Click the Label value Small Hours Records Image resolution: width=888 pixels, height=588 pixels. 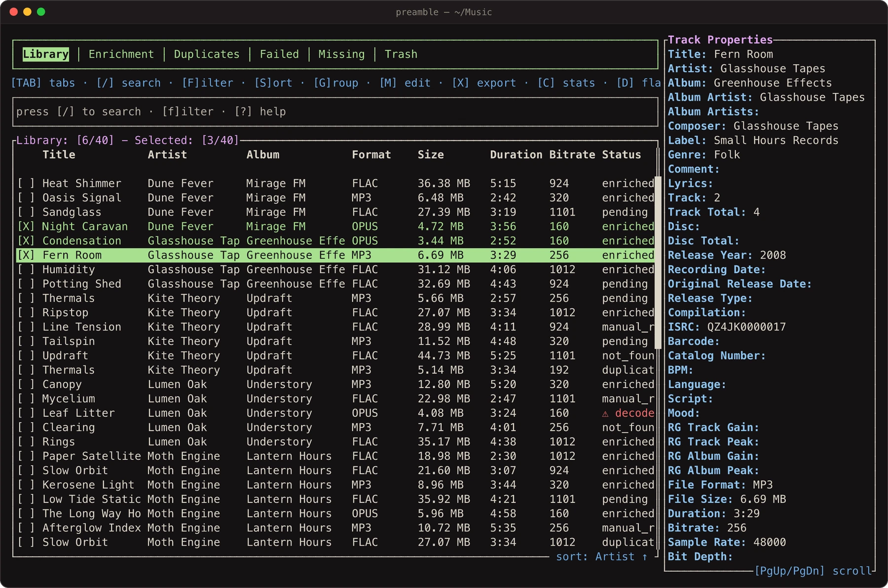(x=776, y=141)
